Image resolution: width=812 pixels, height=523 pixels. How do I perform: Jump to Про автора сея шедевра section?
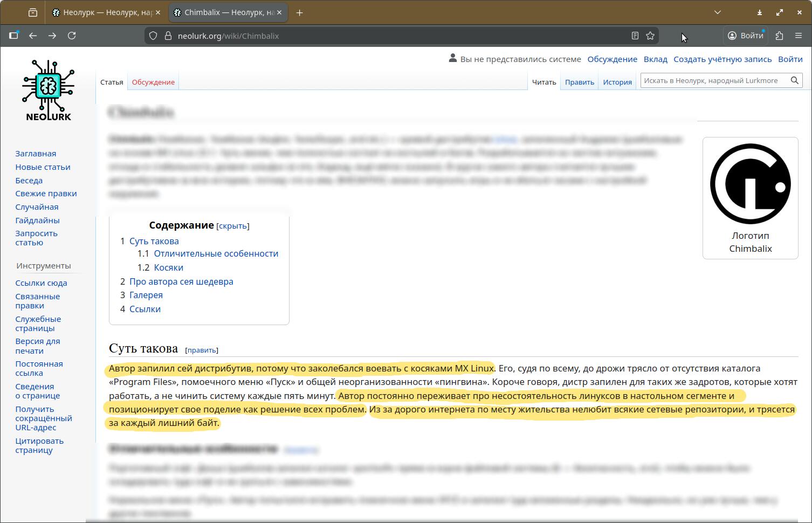pyautogui.click(x=181, y=281)
